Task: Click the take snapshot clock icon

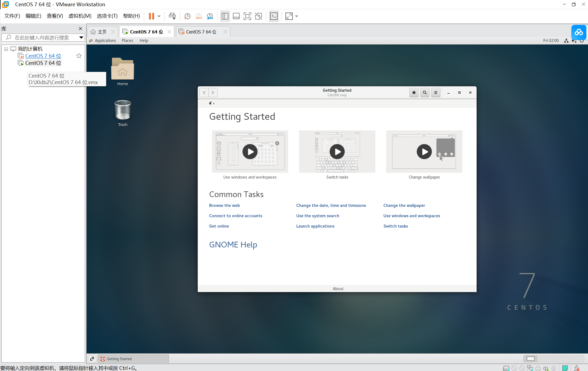Action: click(187, 16)
